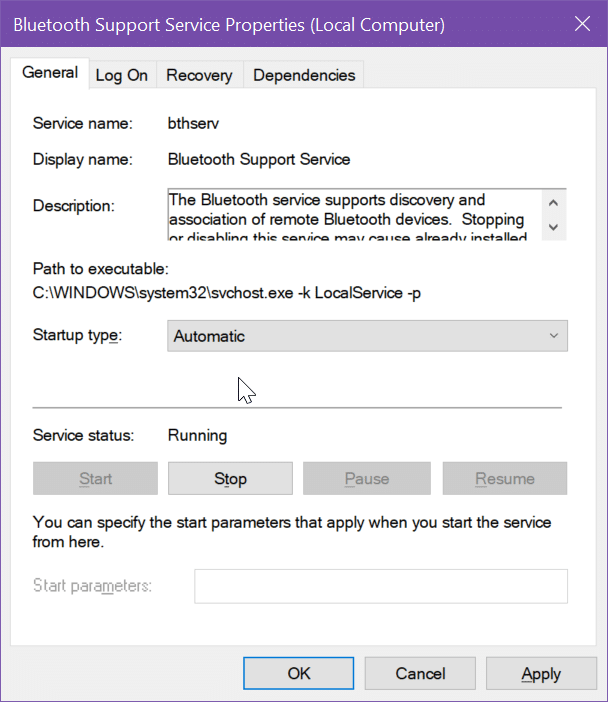Click into the Start parameters field
This screenshot has width=608, height=702.
click(381, 586)
